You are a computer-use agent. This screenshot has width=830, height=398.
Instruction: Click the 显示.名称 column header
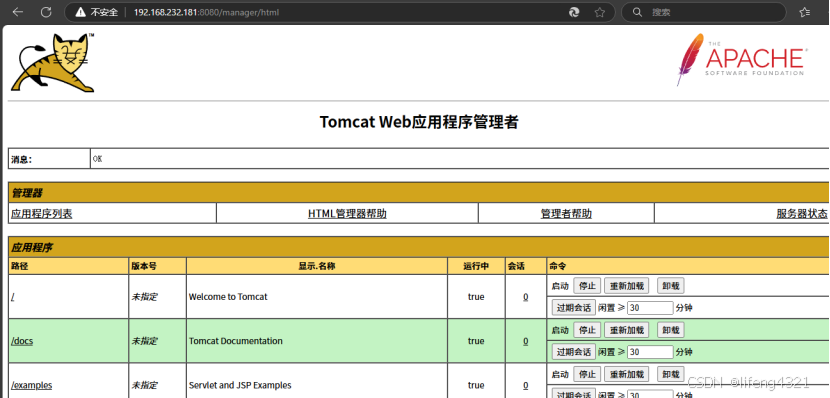pyautogui.click(x=317, y=266)
